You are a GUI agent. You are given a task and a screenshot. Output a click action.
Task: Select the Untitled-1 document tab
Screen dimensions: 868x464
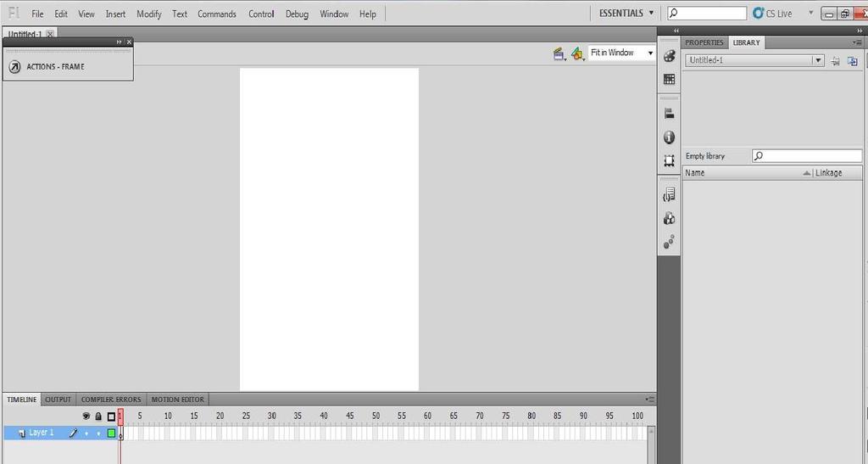click(x=25, y=34)
